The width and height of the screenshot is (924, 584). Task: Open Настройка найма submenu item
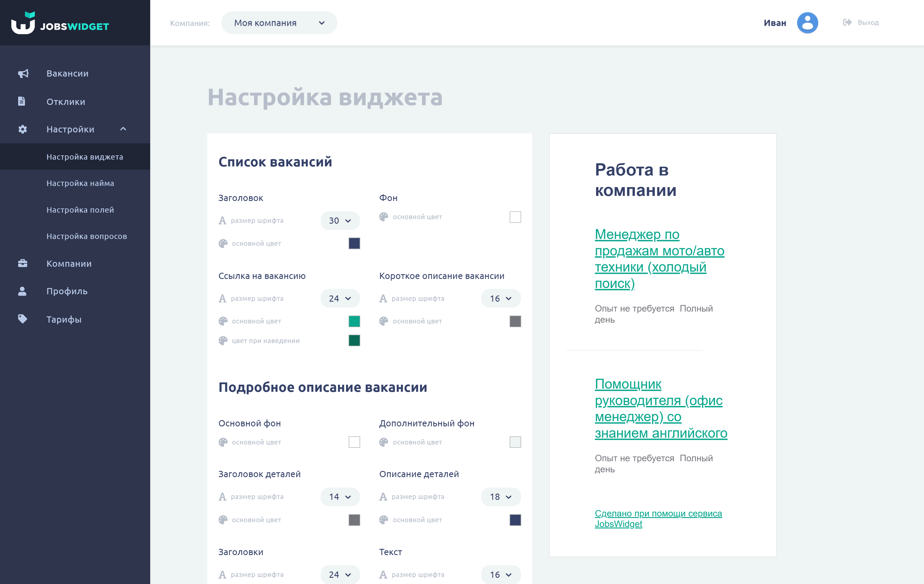click(x=80, y=183)
